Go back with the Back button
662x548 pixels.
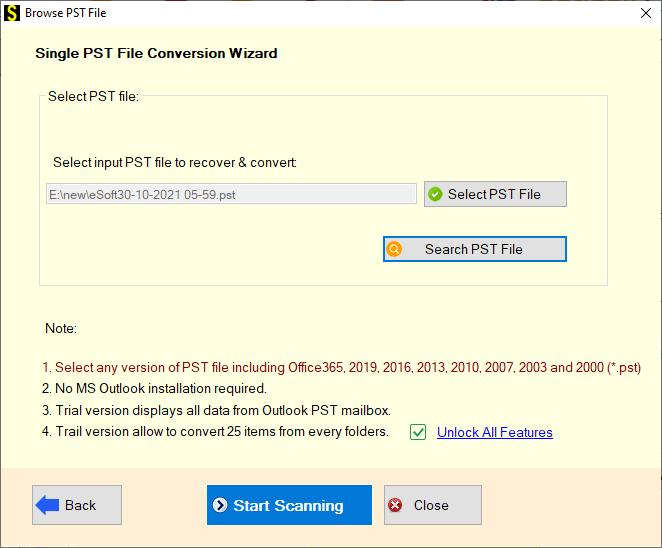pos(77,505)
